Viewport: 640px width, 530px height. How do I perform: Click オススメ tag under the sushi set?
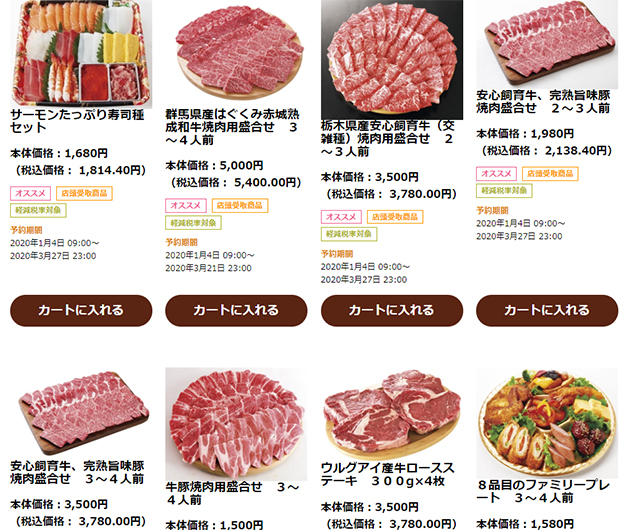point(31,193)
